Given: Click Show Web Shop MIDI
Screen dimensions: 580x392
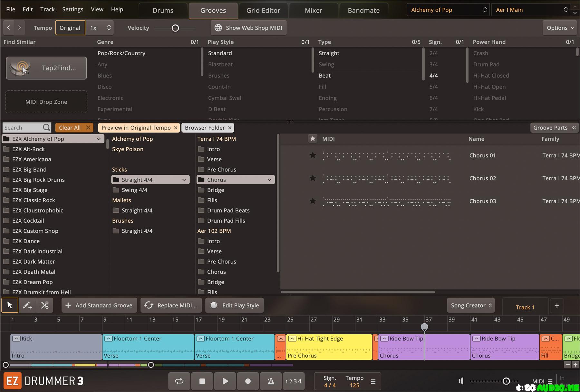Looking at the screenshot, I should tap(248, 28).
